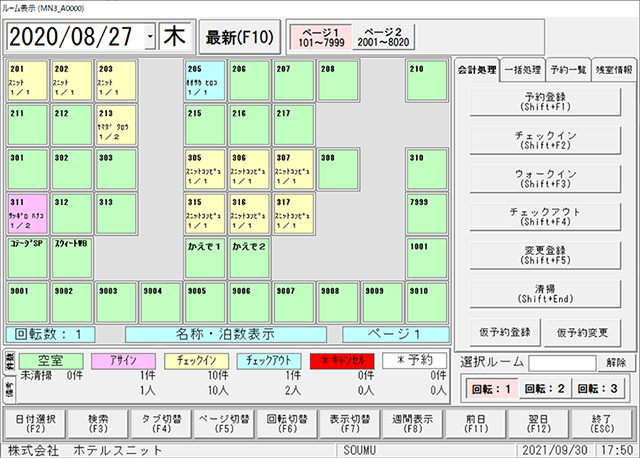Click 週間表示 (F8) button
This screenshot has width=640, height=458.
point(413,424)
